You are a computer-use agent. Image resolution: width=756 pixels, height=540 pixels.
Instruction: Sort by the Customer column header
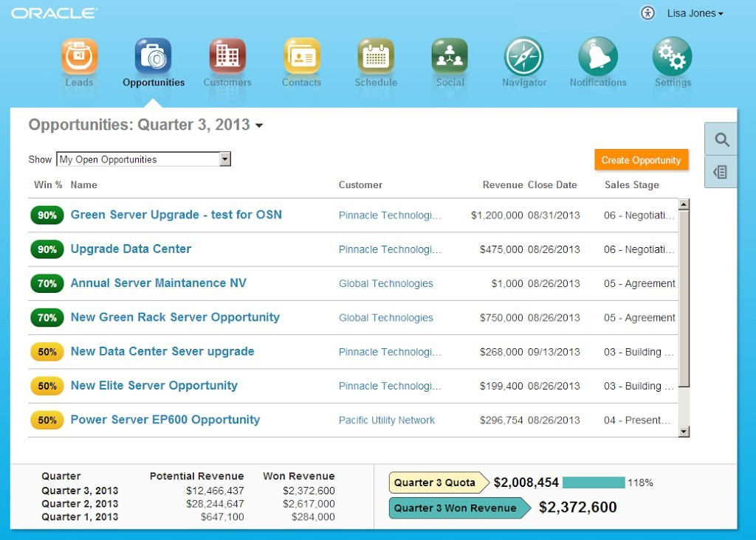pos(360,185)
